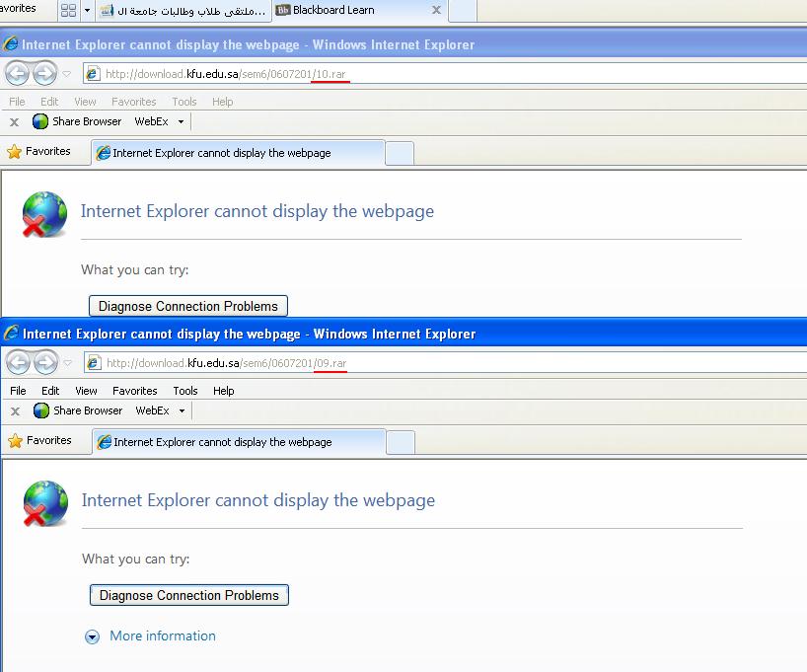
Task: Open Quick Tabs grid in background window
Action: 68,10
